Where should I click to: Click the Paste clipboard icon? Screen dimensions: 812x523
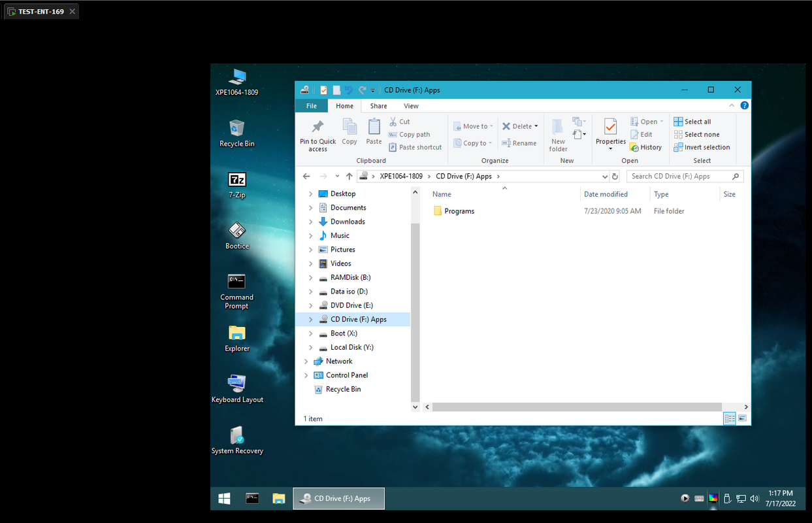(374, 127)
